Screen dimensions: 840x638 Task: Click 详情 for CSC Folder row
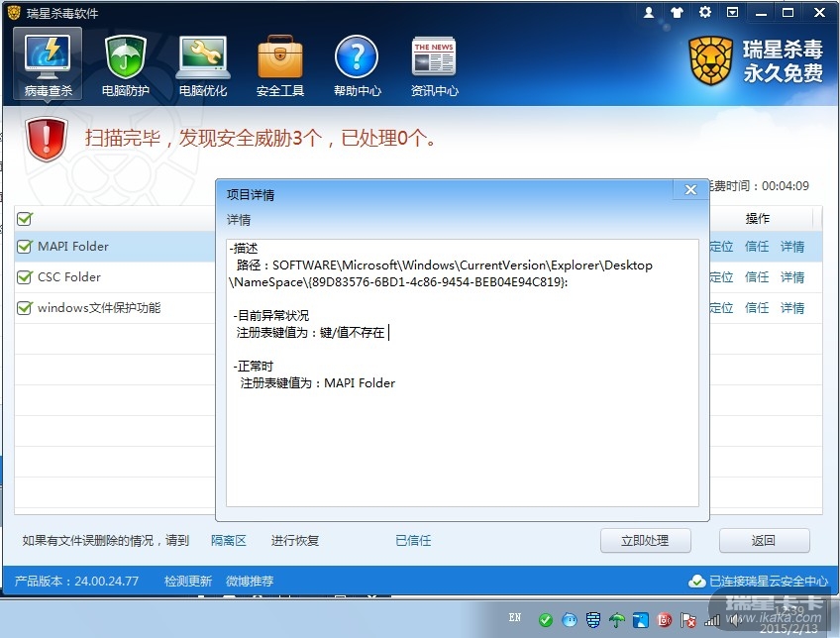[792, 277]
